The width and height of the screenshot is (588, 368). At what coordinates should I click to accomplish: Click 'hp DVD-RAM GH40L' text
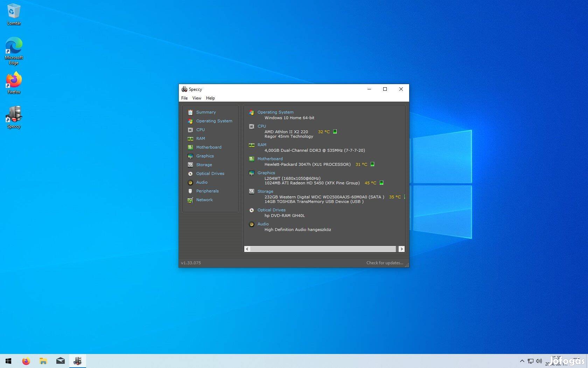[x=285, y=216]
